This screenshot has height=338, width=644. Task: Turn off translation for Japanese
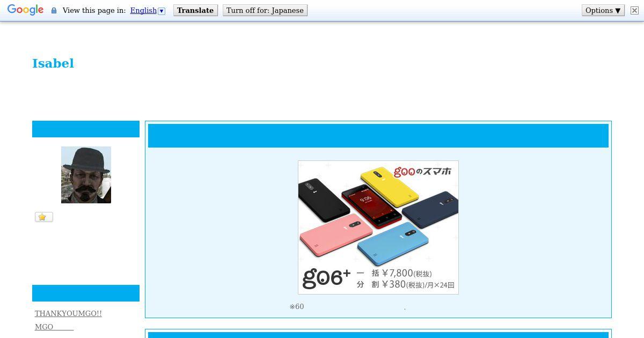(x=265, y=11)
